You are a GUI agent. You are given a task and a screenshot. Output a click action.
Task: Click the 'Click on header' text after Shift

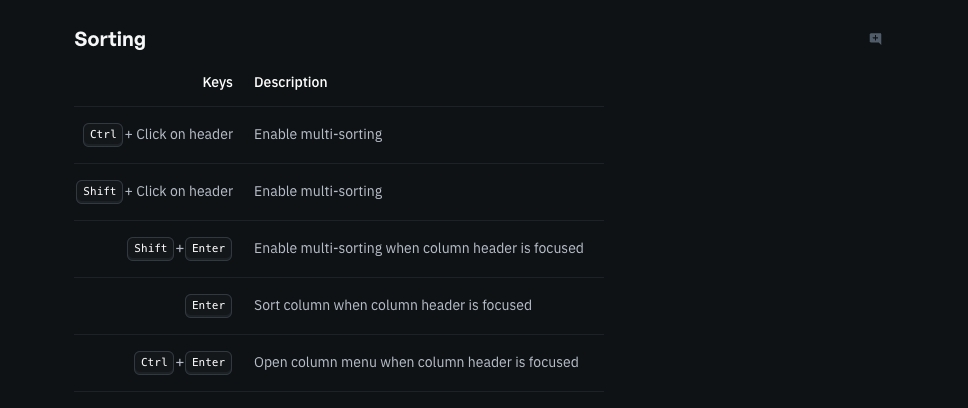click(x=184, y=191)
